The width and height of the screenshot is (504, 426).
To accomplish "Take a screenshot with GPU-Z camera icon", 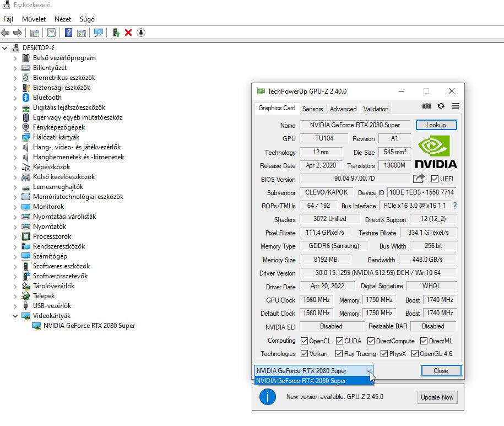I will coord(426,106).
